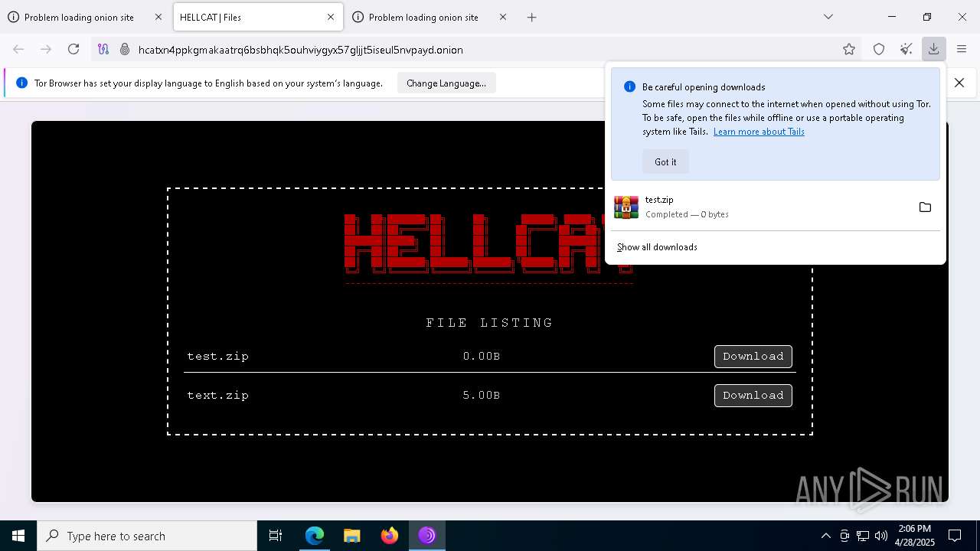Open the taskbar clock and date

click(x=915, y=536)
